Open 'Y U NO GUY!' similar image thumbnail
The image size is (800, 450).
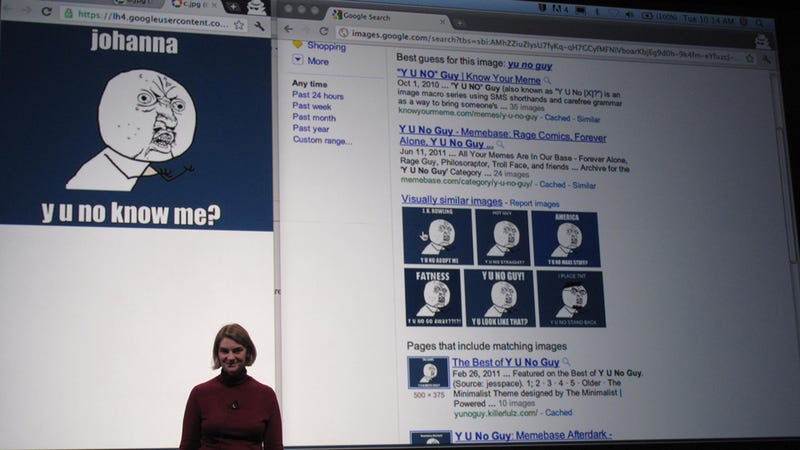(500, 298)
